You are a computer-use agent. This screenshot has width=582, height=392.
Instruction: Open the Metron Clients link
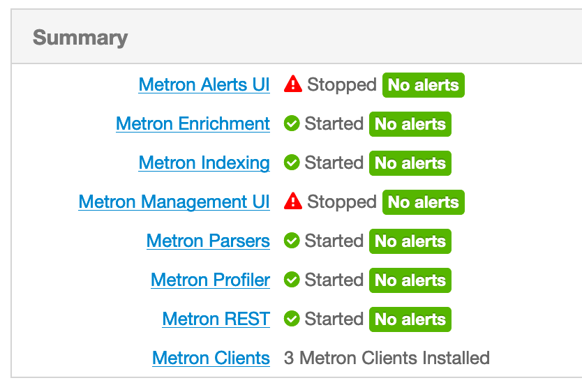pos(211,359)
